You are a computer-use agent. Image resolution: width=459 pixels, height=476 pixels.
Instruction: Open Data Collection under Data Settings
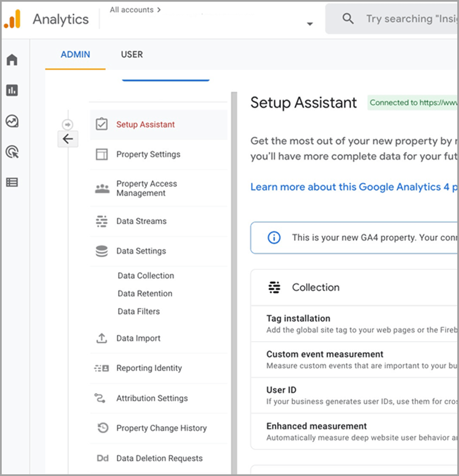[x=146, y=275]
